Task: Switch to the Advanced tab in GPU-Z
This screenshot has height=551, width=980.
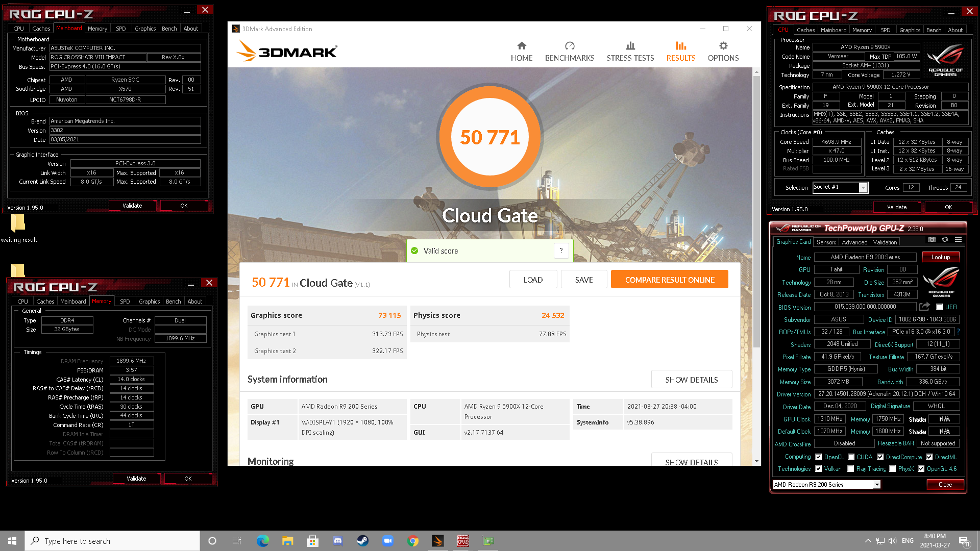Action: [854, 242]
